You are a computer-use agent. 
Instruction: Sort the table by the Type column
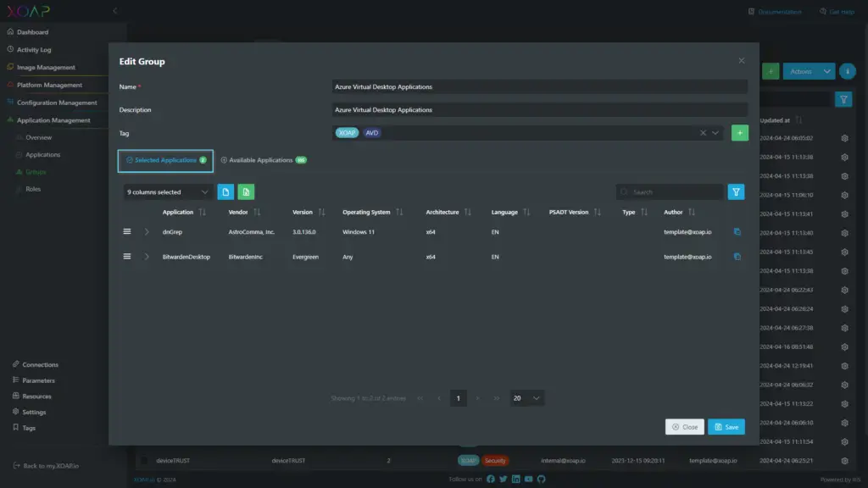pos(644,212)
